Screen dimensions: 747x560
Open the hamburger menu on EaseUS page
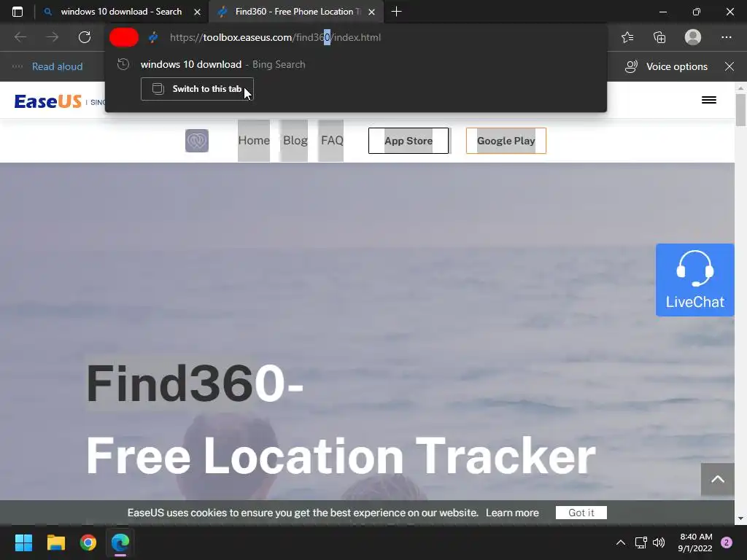[x=709, y=100]
